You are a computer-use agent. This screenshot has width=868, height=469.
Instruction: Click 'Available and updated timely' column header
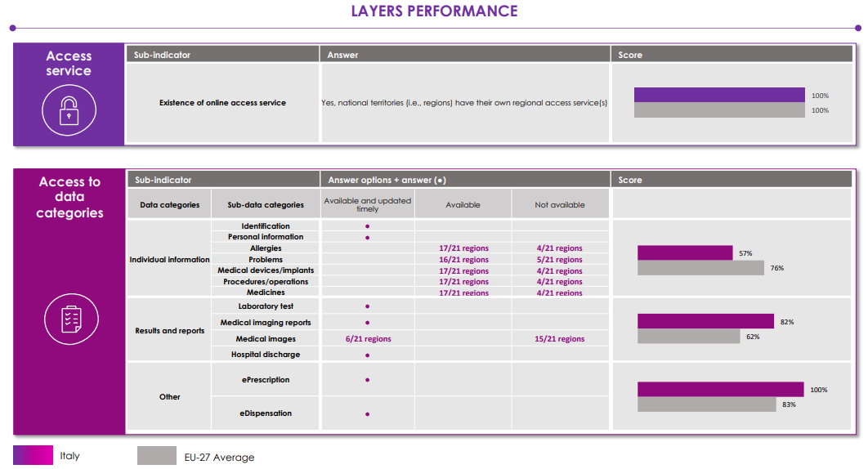tap(368, 204)
